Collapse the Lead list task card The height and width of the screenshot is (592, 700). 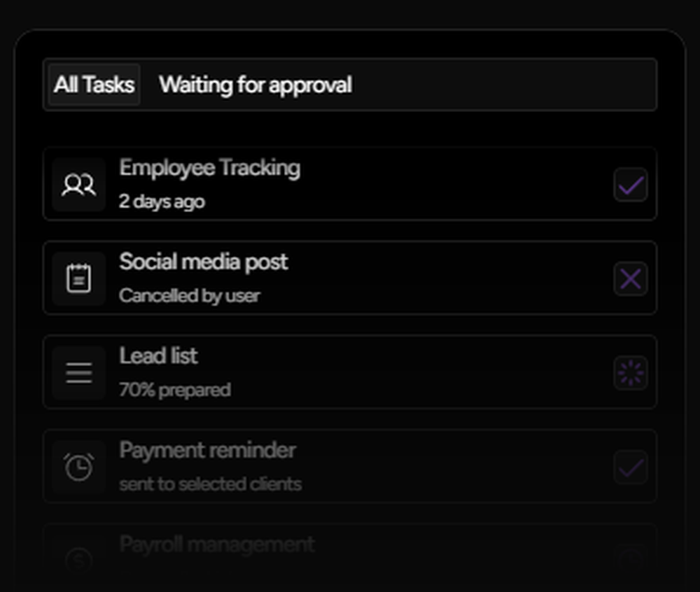tap(350, 372)
